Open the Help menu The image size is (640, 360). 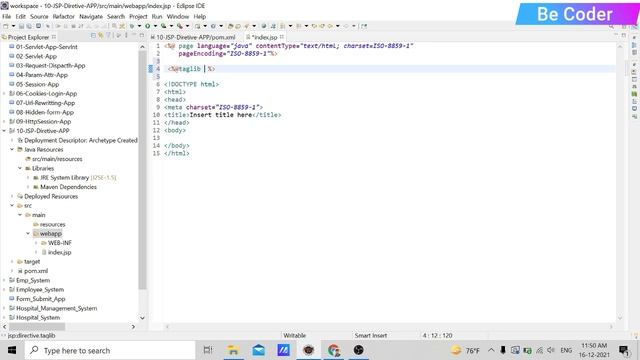tap(200, 16)
